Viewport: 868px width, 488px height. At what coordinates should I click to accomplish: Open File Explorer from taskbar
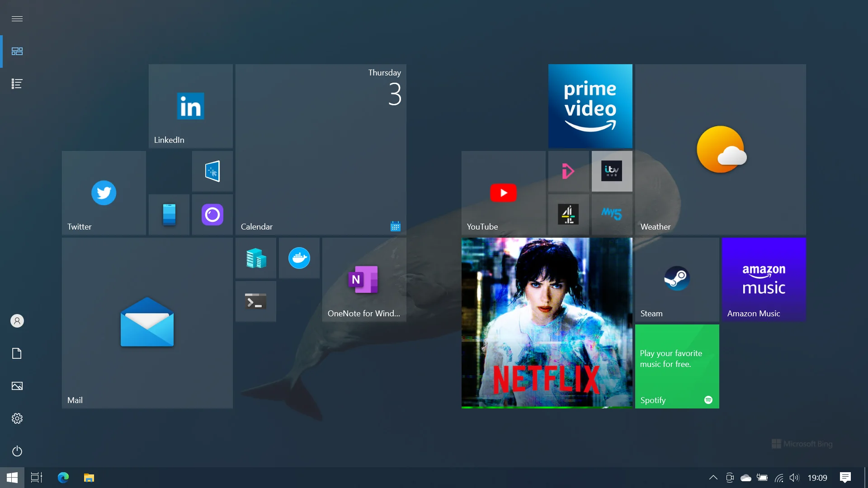[x=89, y=478]
